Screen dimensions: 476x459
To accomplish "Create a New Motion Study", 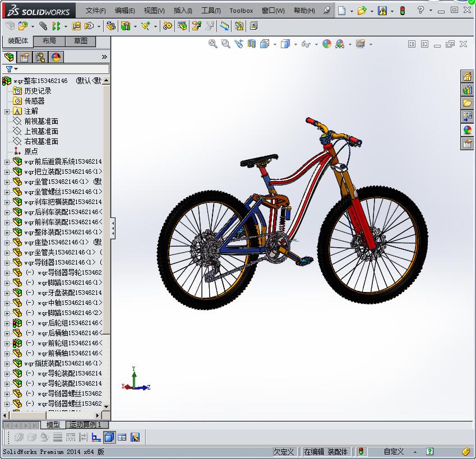I will 167,26.
